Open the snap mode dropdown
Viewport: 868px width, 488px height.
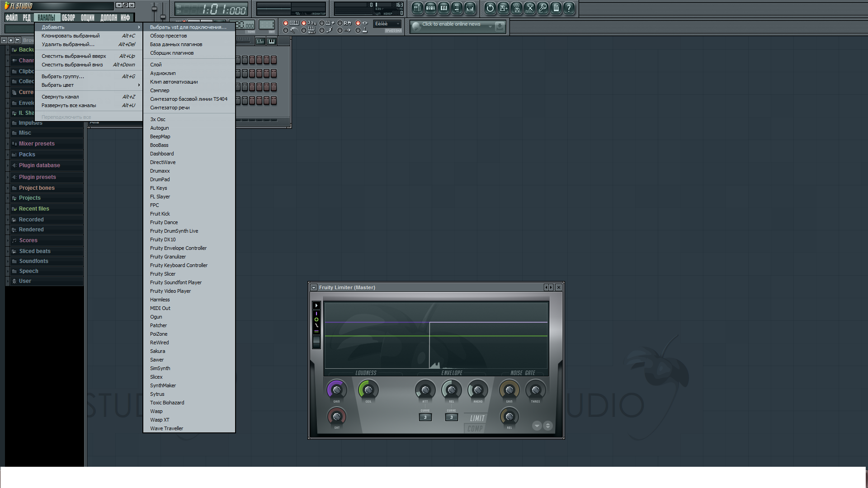coord(387,24)
